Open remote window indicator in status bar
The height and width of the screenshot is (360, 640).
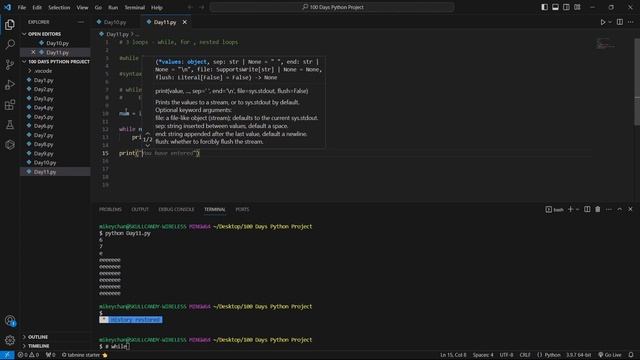pyautogui.click(x=7, y=355)
